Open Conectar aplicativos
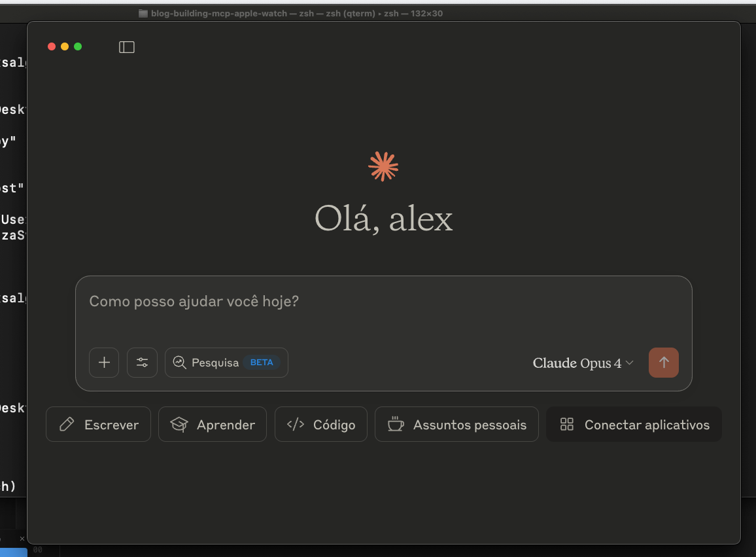This screenshot has height=557, width=756. 634,424
